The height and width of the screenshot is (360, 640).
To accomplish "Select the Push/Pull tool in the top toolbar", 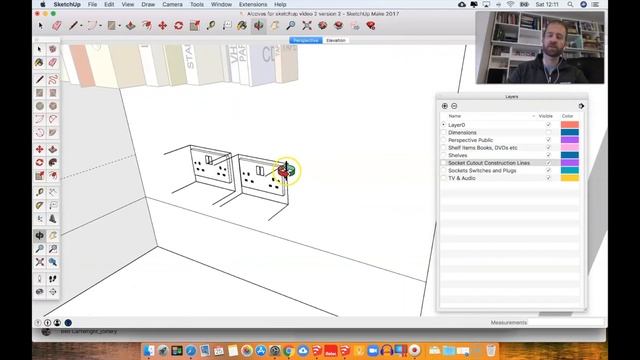I will point(131,25).
